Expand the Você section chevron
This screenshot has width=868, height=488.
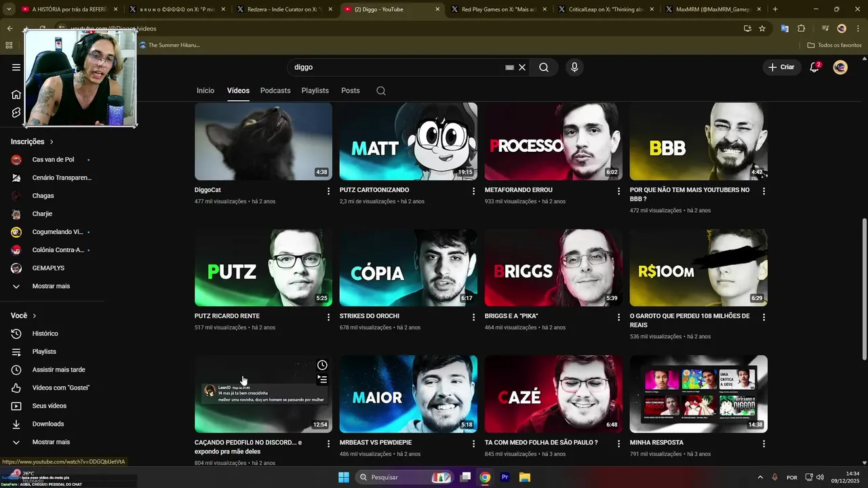pos(35,316)
